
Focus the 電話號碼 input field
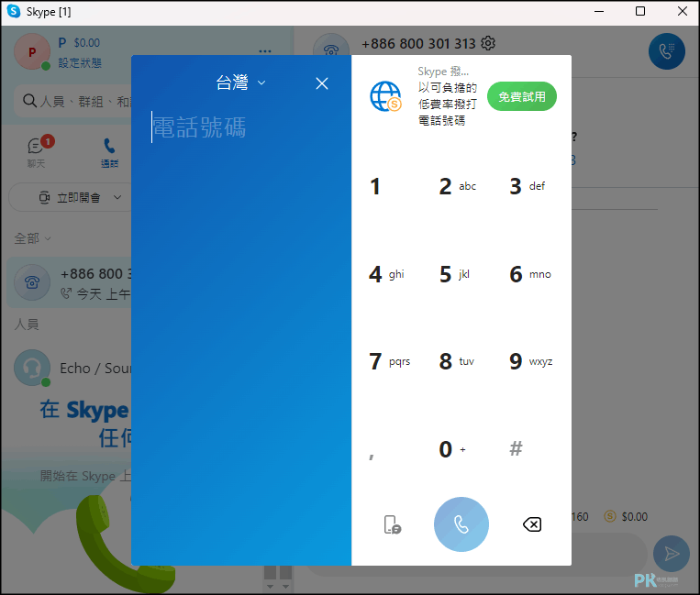pos(241,127)
